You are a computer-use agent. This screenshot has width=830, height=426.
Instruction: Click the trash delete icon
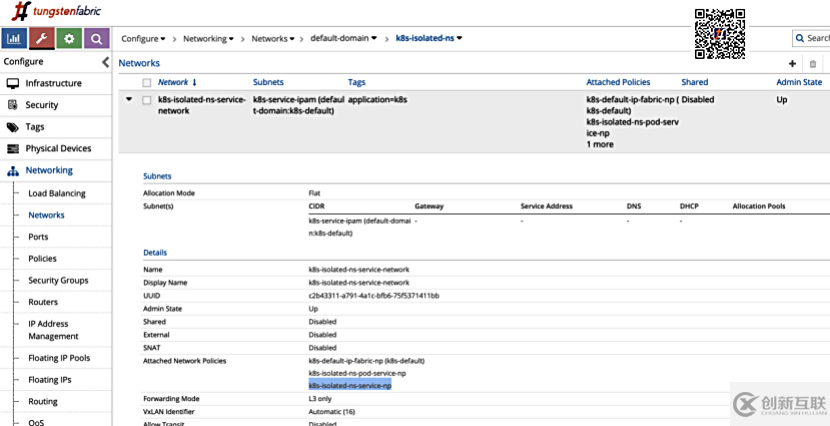(x=813, y=64)
